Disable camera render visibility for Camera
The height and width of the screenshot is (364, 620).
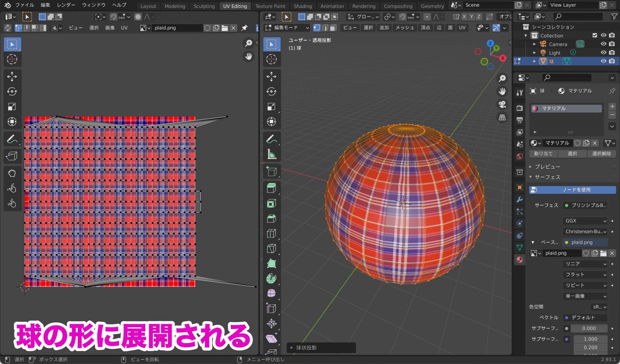pos(612,44)
